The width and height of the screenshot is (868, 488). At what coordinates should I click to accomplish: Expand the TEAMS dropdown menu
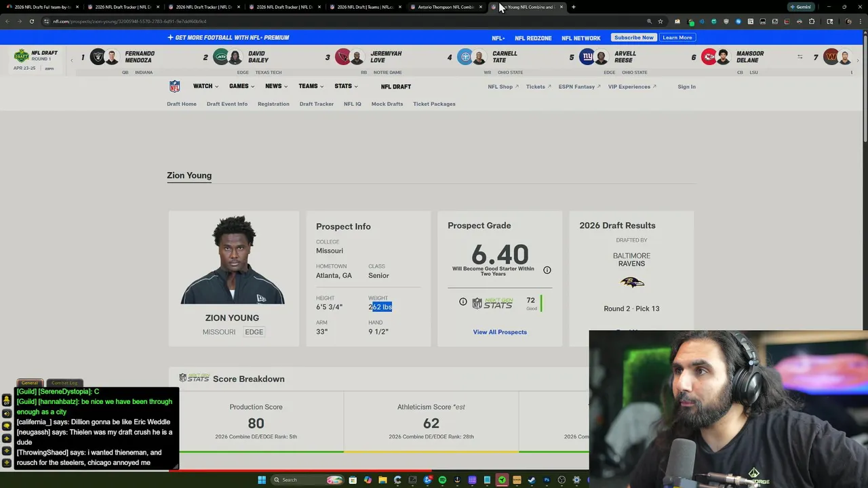pos(311,86)
